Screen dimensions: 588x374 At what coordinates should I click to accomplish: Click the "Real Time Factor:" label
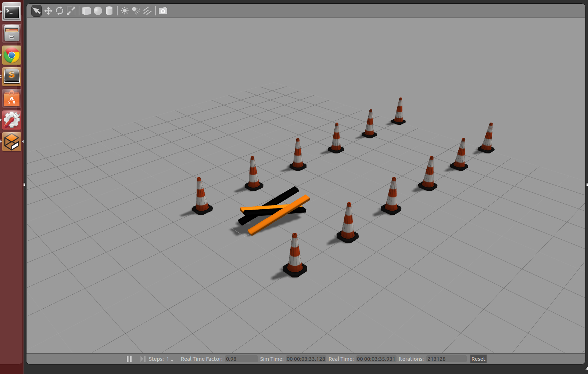tap(201, 359)
